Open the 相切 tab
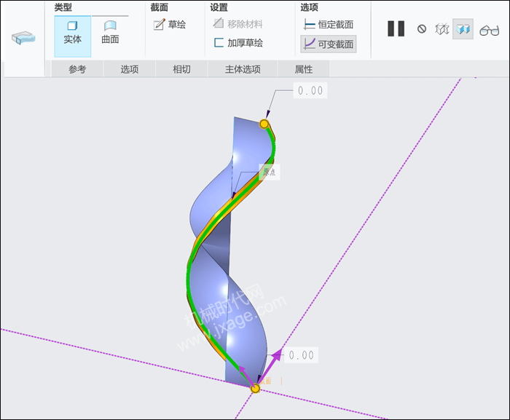The height and width of the screenshot is (420, 510). 181,69
